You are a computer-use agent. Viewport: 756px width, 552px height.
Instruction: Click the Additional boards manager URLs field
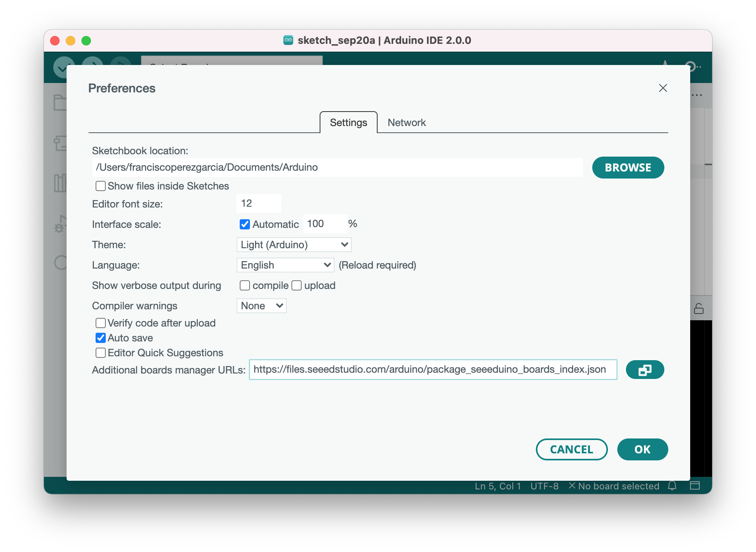pos(433,370)
